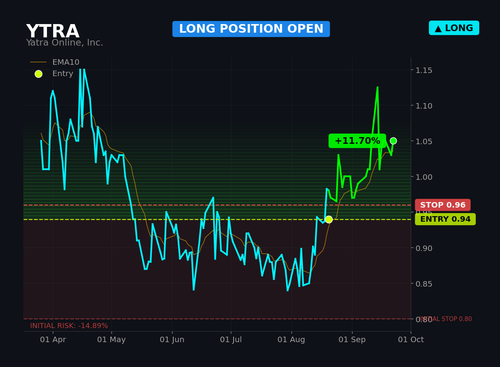Click the 0.85 price axis label
The height and width of the screenshot is (367, 500).
click(x=424, y=284)
